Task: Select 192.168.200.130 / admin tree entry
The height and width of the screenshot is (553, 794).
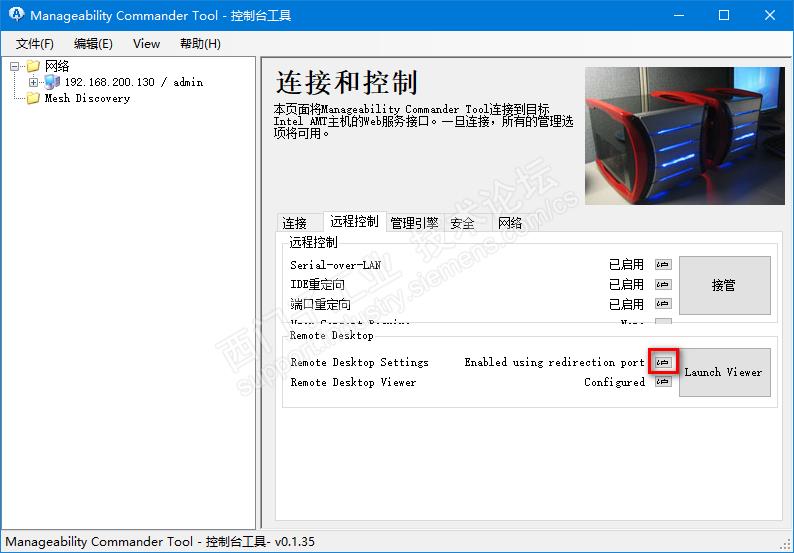Action: click(x=134, y=82)
